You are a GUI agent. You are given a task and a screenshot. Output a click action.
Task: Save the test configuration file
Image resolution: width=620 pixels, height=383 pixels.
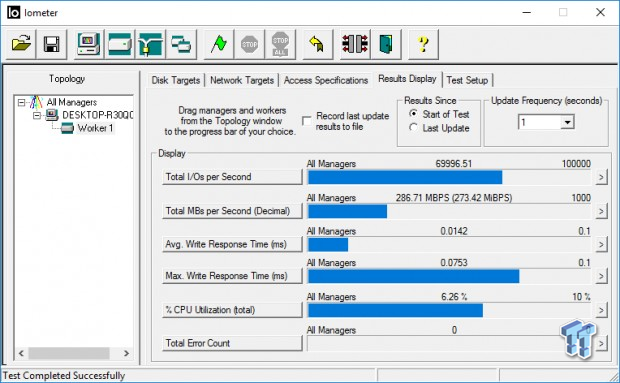coord(52,44)
